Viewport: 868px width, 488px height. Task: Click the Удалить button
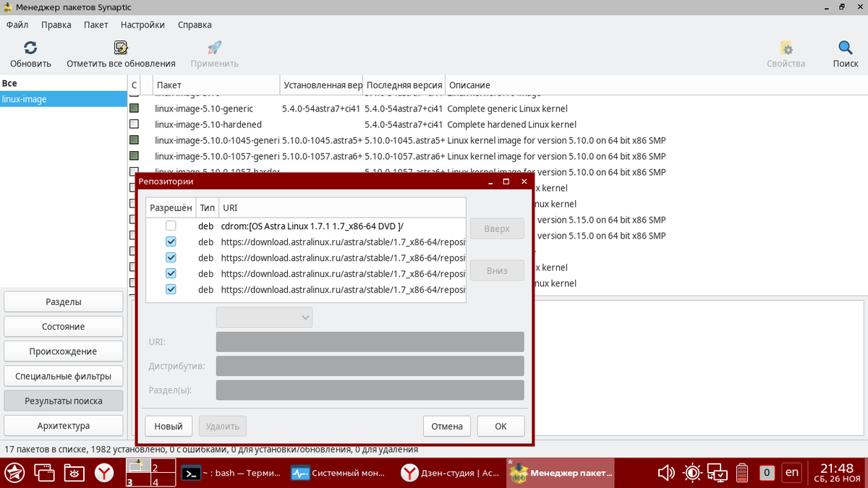click(x=223, y=426)
